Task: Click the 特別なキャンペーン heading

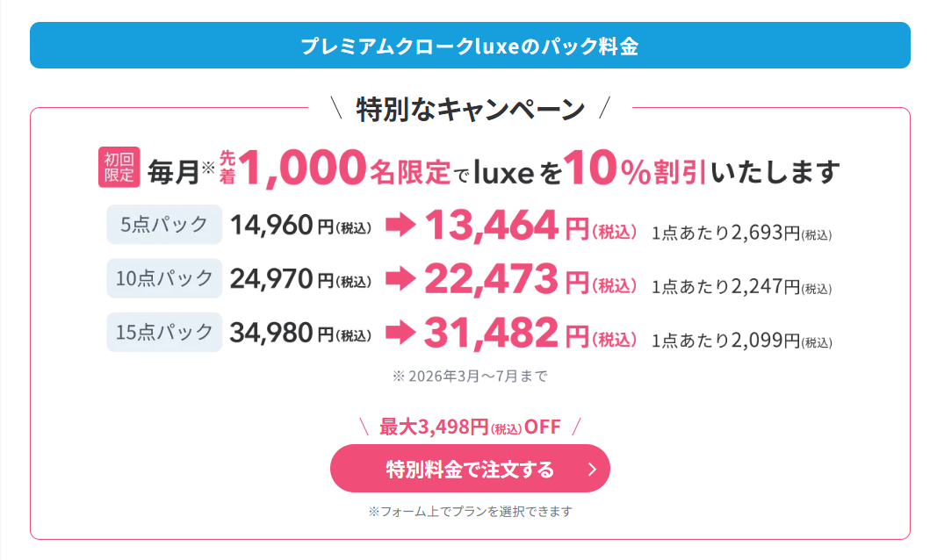Action: 470,109
